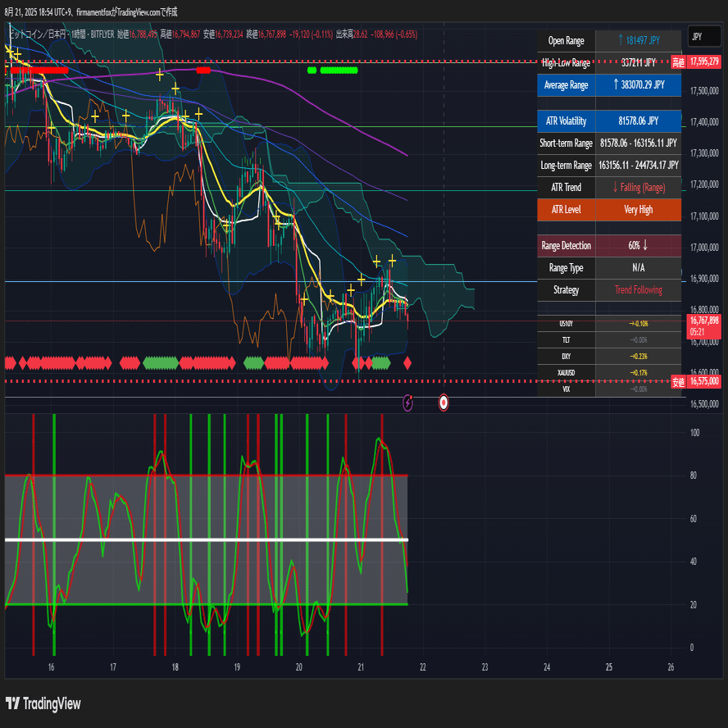Click the current price label 16,767,898
This screenshot has height=728, width=728.
(x=704, y=326)
